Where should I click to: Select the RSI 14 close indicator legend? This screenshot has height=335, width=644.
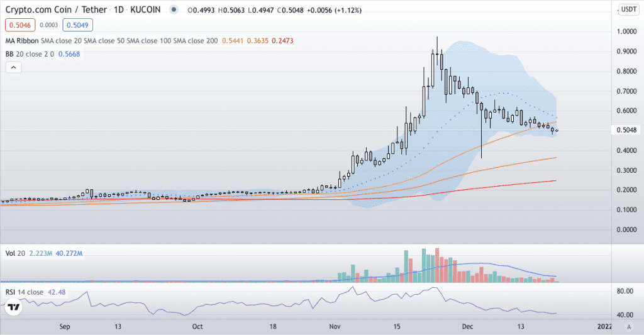[x=25, y=292]
